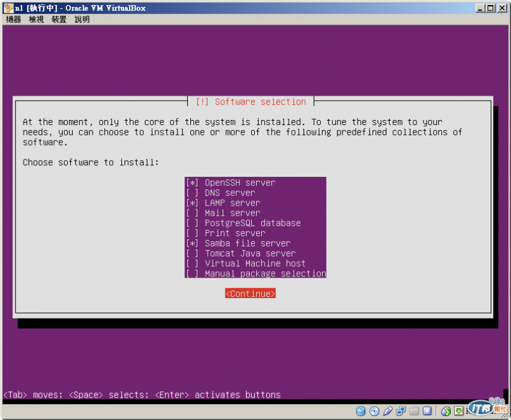Toggle the DNS server checkbox
Screen dimensions: 511x420
tap(192, 193)
